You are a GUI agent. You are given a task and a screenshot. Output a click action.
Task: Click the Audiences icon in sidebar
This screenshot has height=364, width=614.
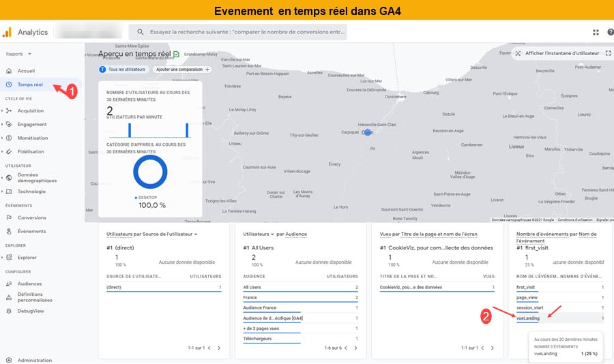pyautogui.click(x=9, y=284)
